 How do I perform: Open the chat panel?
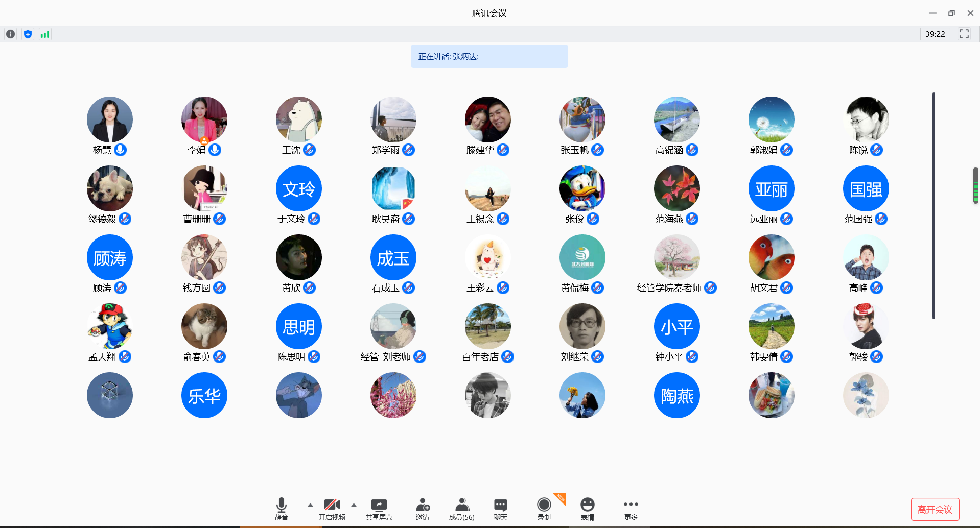[500, 509]
